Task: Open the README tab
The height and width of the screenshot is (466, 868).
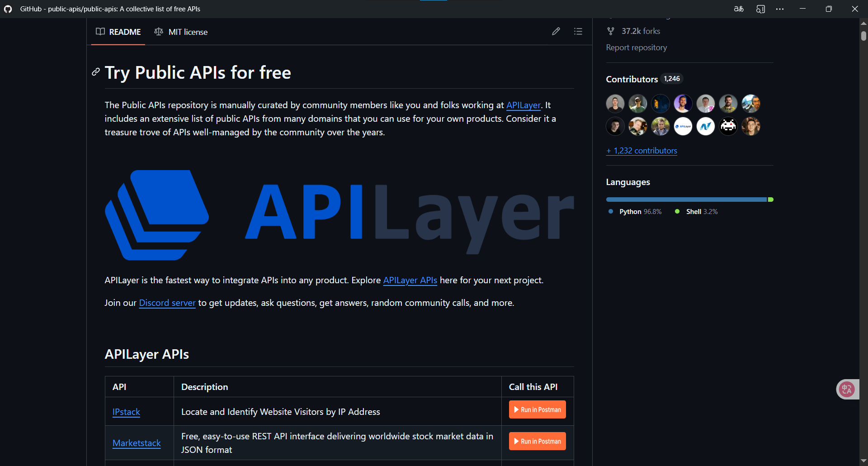Action: (x=118, y=32)
